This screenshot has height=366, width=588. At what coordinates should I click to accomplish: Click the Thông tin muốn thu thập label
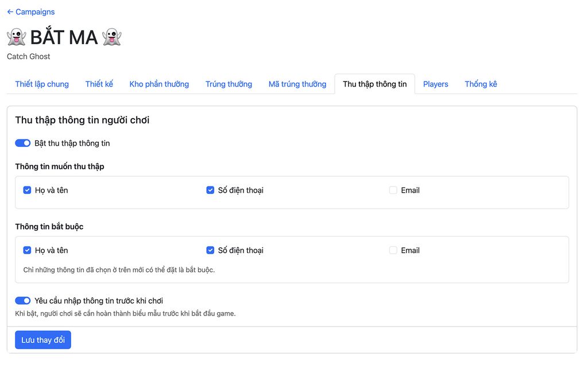click(x=60, y=166)
